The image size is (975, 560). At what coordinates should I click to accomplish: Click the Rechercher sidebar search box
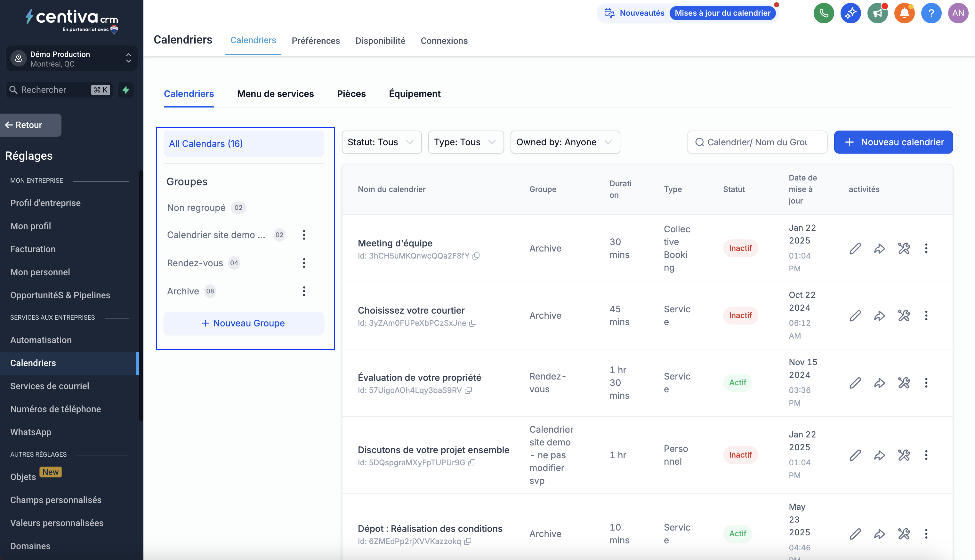point(59,90)
